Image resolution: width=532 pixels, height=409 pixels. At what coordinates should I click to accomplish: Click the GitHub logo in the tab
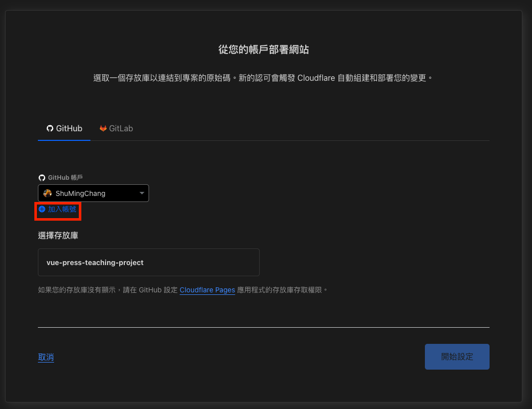coord(50,128)
